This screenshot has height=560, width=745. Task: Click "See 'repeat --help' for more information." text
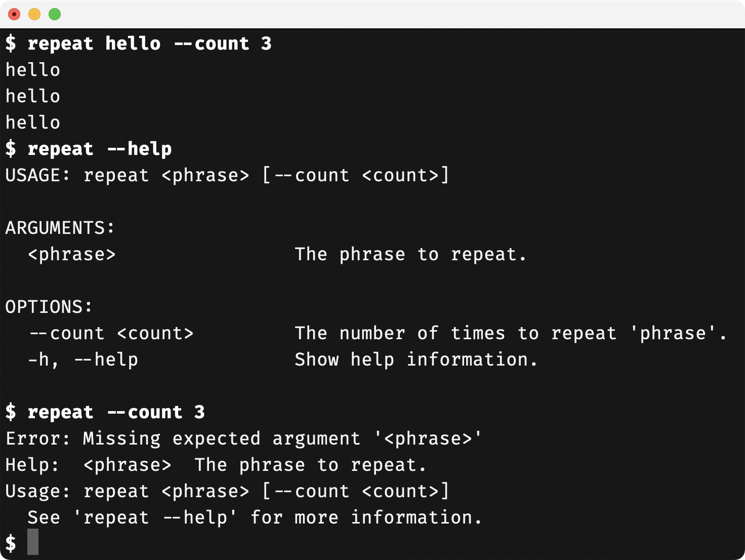pyautogui.click(x=255, y=517)
